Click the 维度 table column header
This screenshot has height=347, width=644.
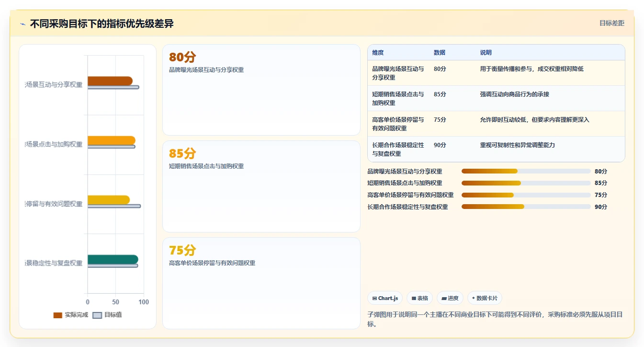point(378,53)
